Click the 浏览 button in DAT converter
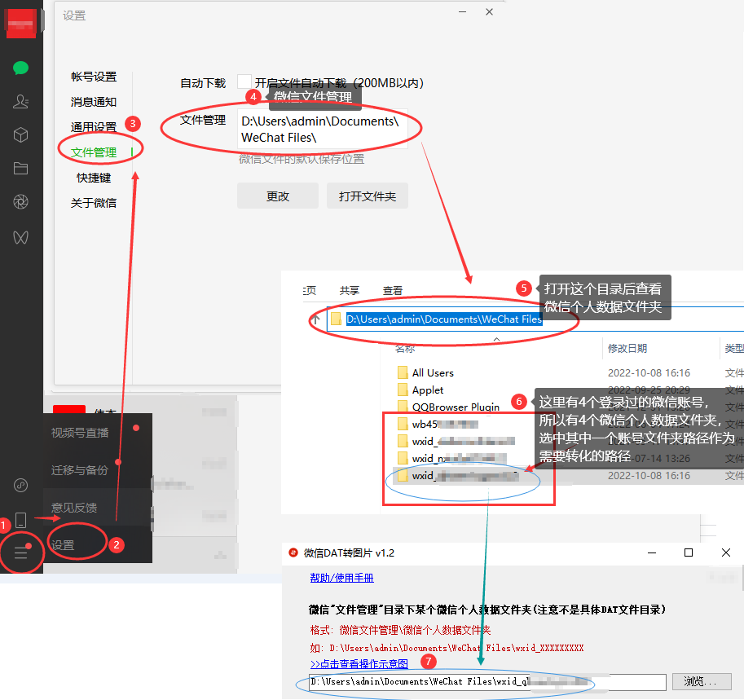 [x=702, y=681]
